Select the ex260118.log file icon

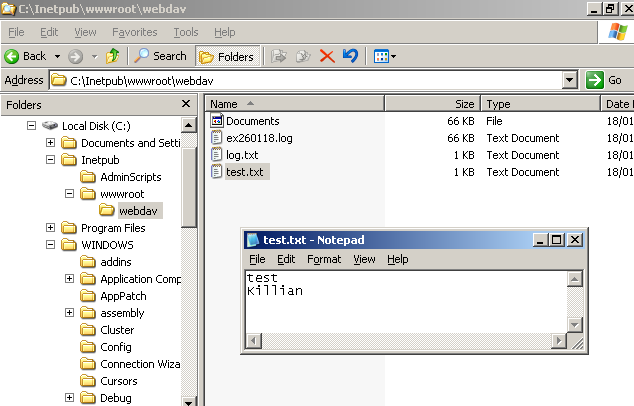(x=217, y=137)
